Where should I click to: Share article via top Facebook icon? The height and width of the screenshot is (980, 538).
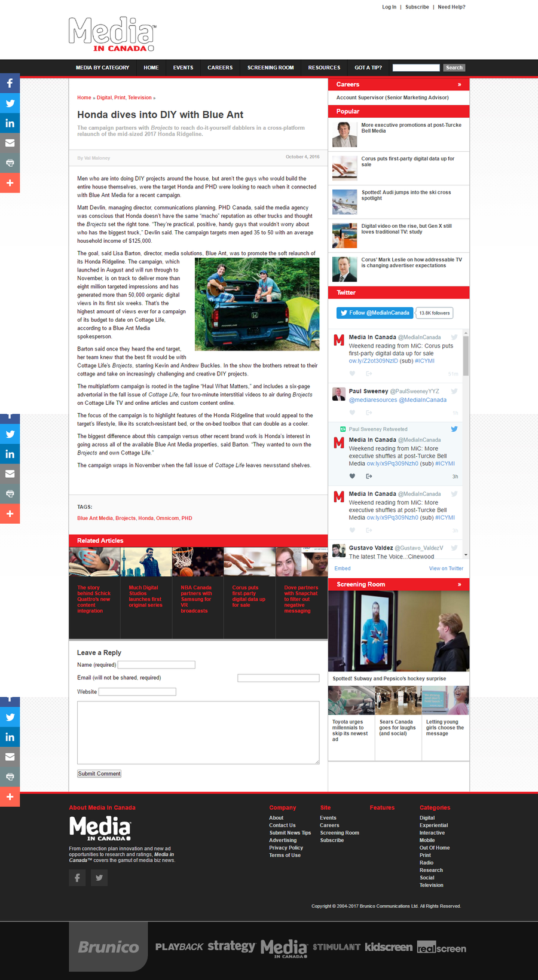(x=10, y=84)
